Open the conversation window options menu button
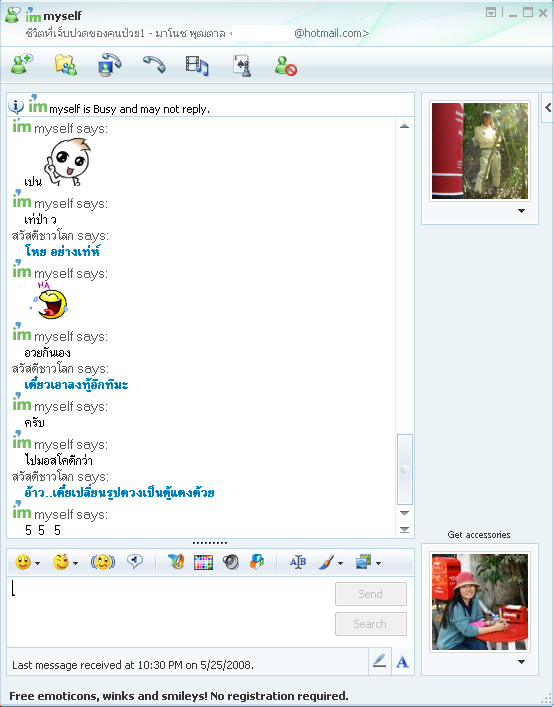This screenshot has width=554, height=707. click(491, 13)
